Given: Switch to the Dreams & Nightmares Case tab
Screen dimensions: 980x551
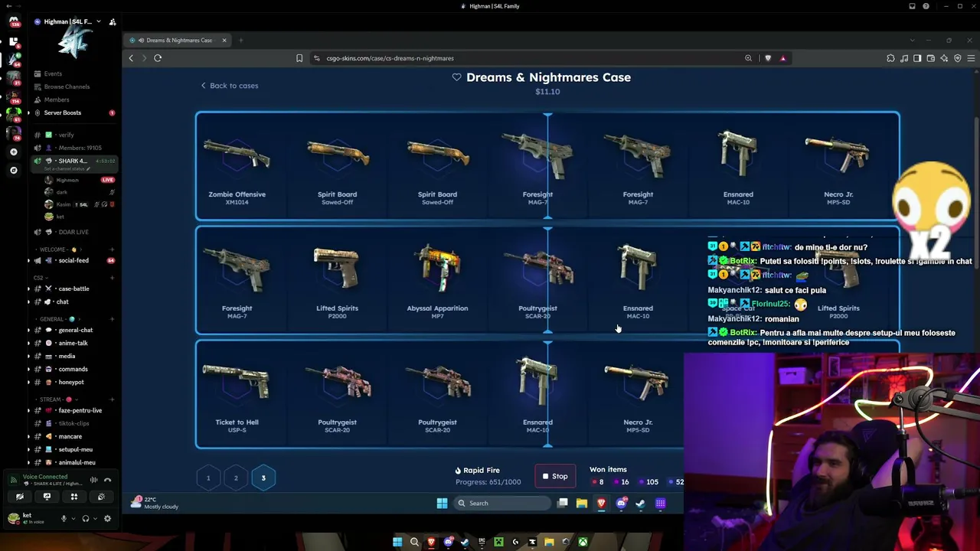Looking at the screenshot, I should [178, 40].
